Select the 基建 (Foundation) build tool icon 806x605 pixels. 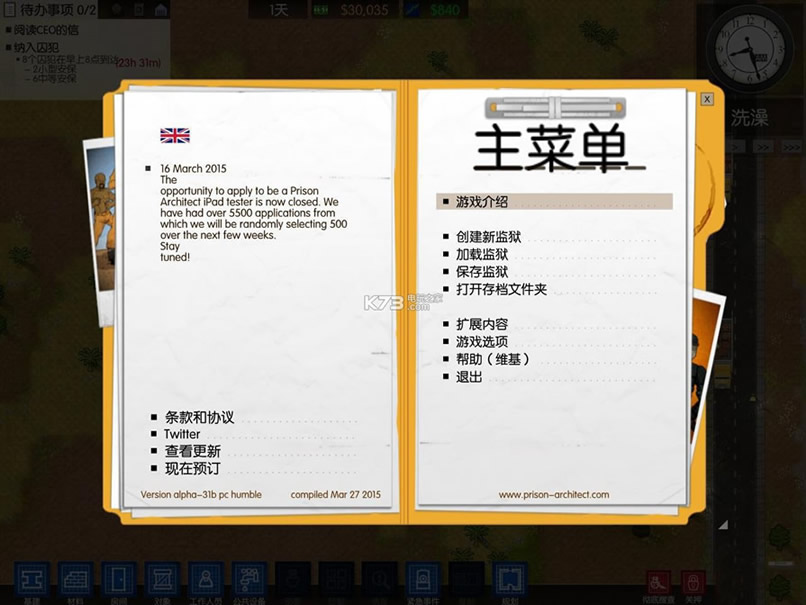[x=32, y=580]
